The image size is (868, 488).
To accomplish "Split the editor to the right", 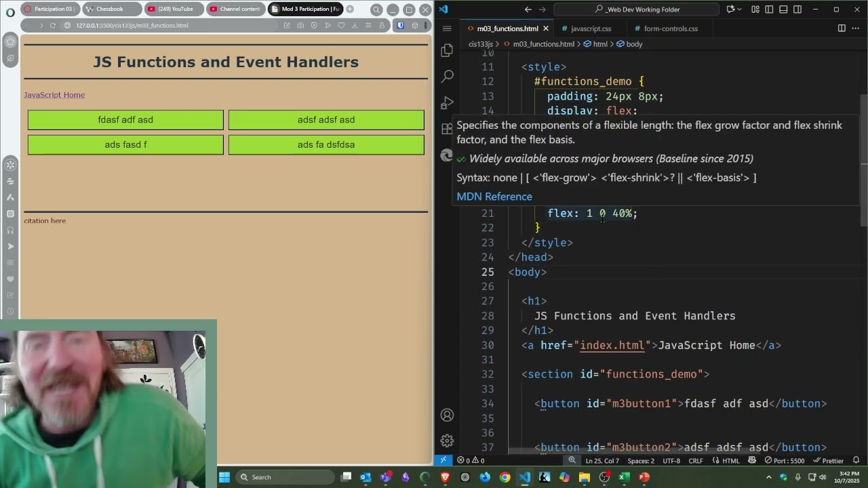I will point(842,28).
